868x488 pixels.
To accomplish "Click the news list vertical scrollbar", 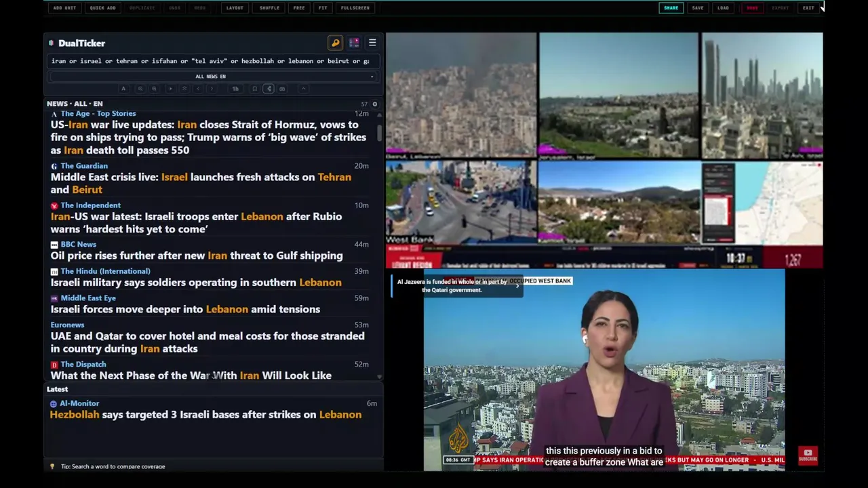I will pyautogui.click(x=379, y=132).
